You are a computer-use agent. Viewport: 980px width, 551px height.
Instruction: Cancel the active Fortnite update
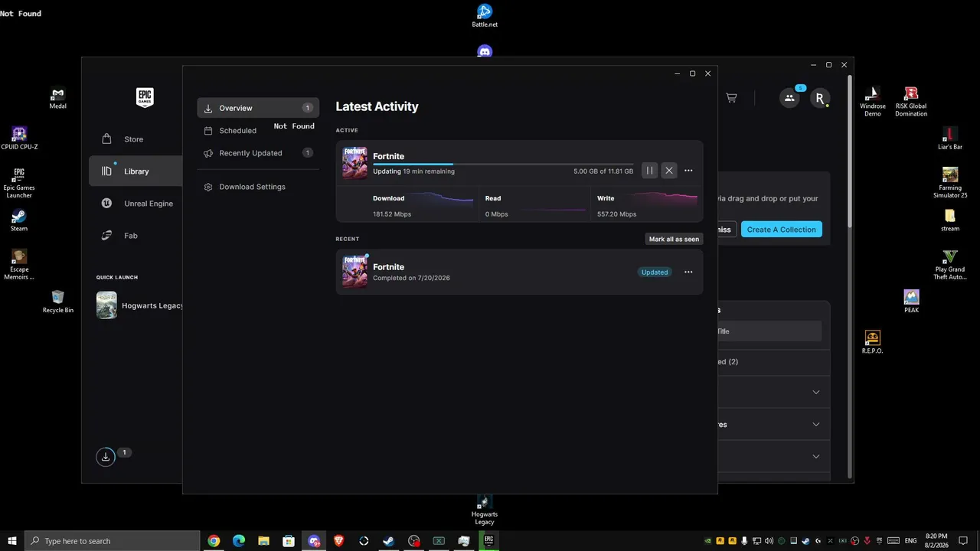pyautogui.click(x=669, y=171)
